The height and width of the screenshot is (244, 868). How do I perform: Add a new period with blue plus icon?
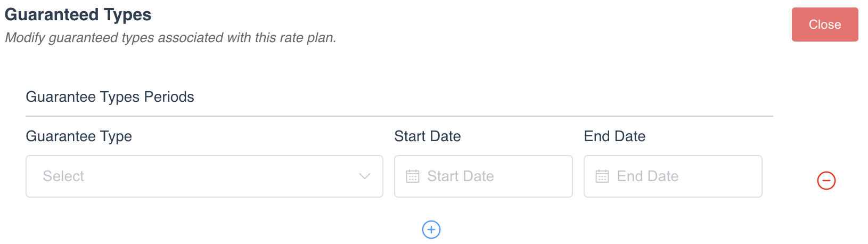431,230
